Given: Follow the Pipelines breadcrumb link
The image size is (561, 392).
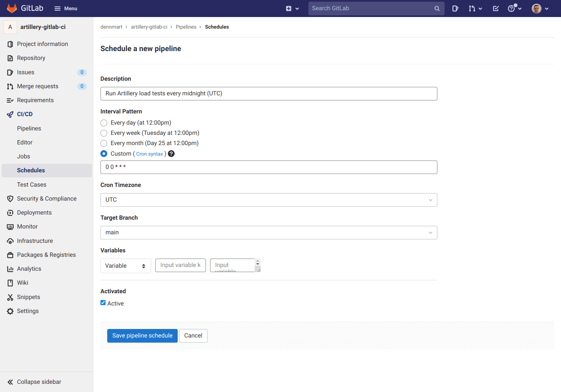Looking at the screenshot, I should (x=186, y=27).
